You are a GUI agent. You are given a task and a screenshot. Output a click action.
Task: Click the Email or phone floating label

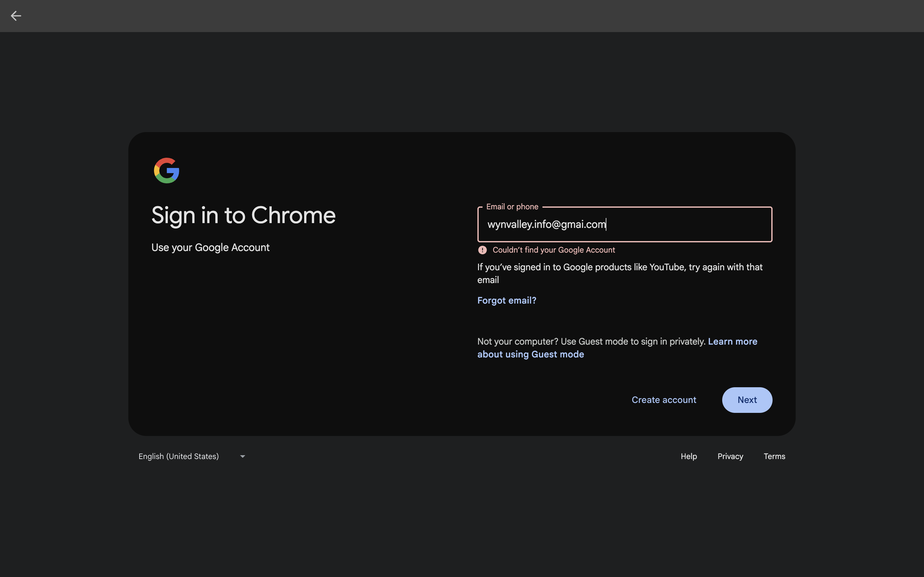point(512,207)
